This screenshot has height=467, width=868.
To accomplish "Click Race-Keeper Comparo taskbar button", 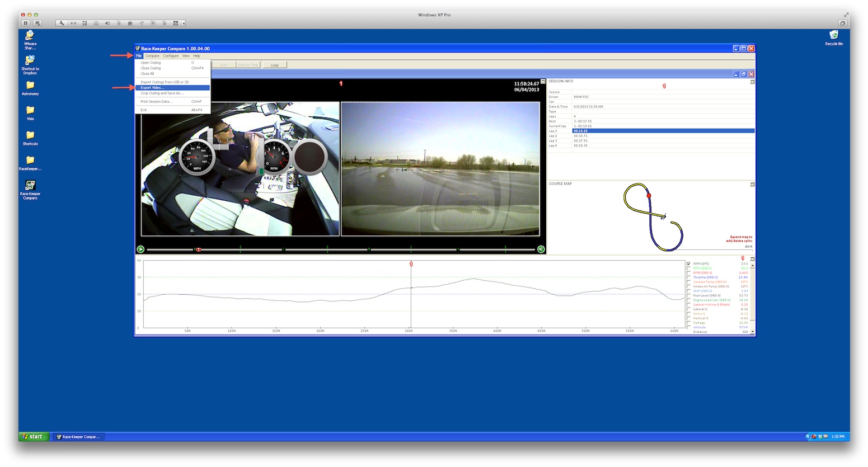I will [79, 437].
